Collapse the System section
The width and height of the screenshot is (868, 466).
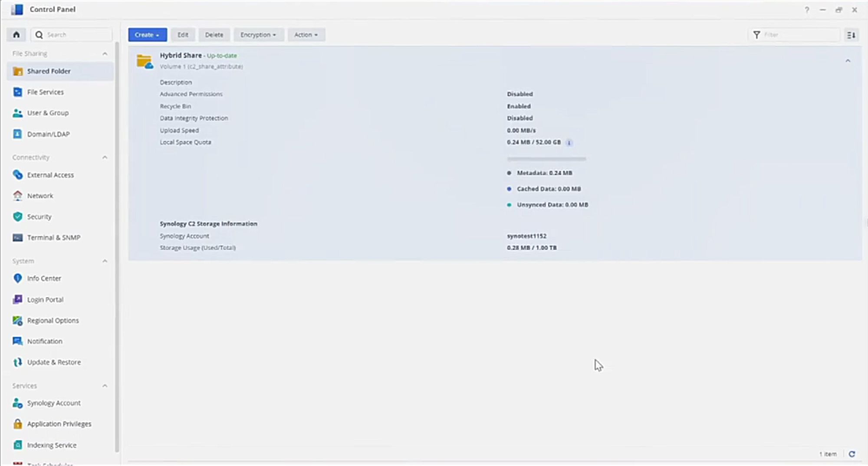(105, 261)
